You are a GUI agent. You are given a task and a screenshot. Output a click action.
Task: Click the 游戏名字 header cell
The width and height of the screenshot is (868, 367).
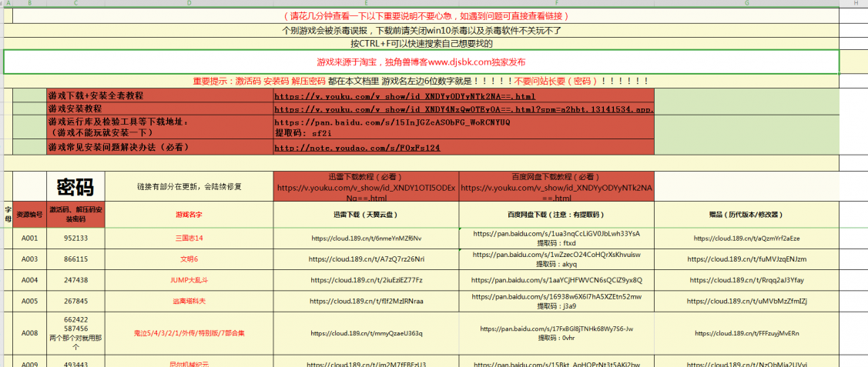pos(189,214)
